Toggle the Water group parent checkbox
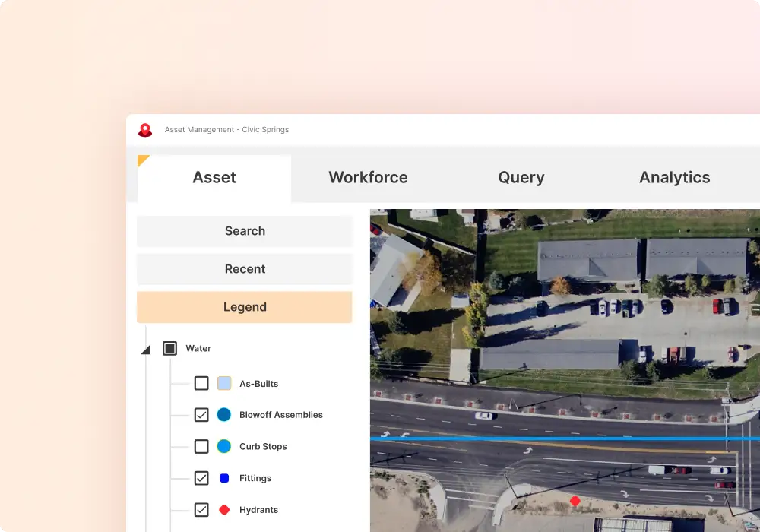The width and height of the screenshot is (760, 532). pyautogui.click(x=170, y=348)
